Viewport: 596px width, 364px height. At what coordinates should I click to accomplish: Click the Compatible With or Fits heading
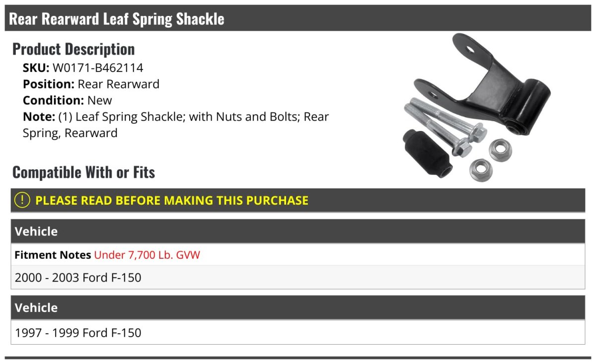(x=83, y=172)
